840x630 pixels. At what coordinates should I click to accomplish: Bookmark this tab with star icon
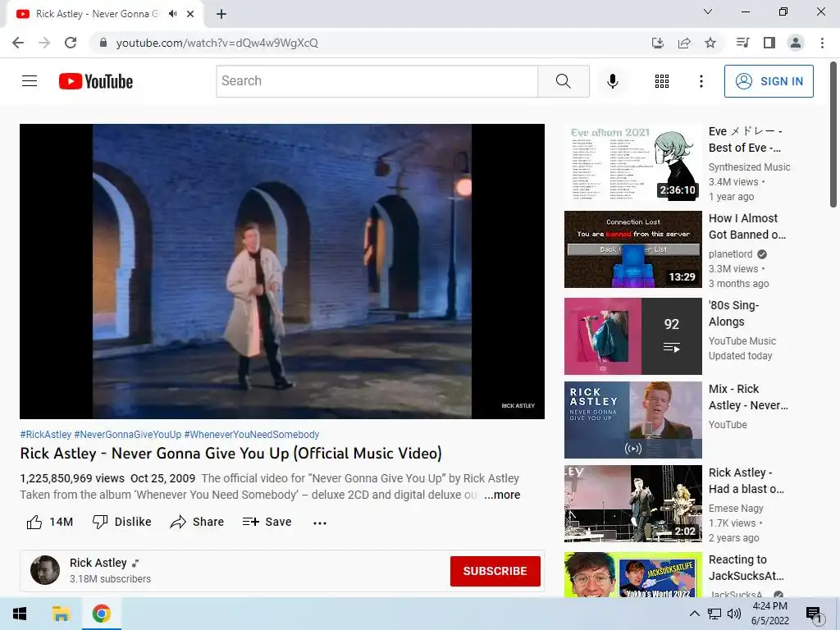pyautogui.click(x=710, y=43)
